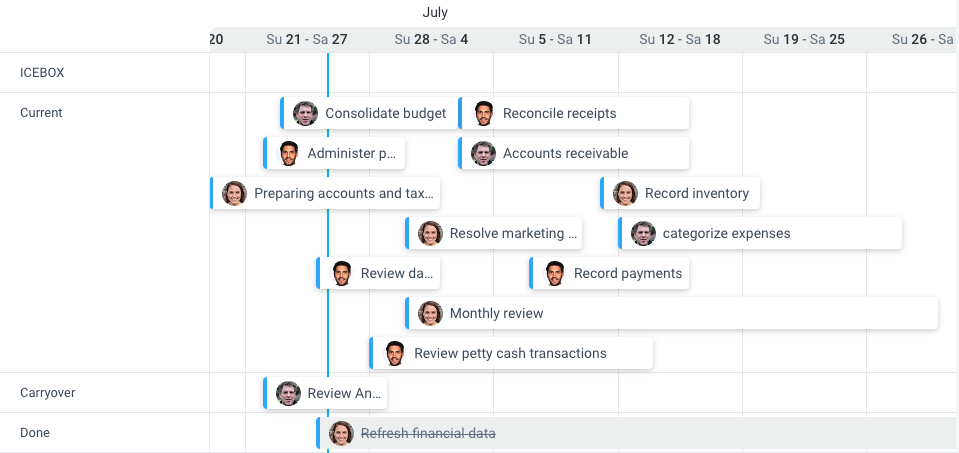Image resolution: width=959 pixels, height=453 pixels.
Task: Click avatar on Review petty cash transactions
Action: coord(394,353)
